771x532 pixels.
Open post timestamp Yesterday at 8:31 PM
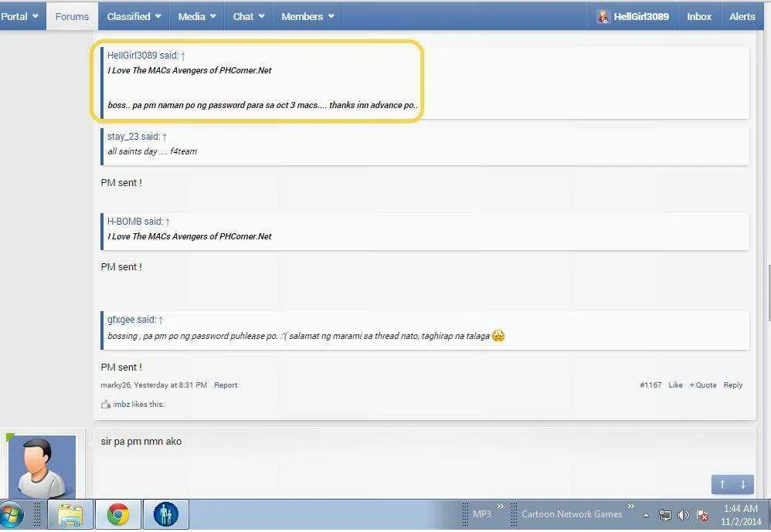170,385
